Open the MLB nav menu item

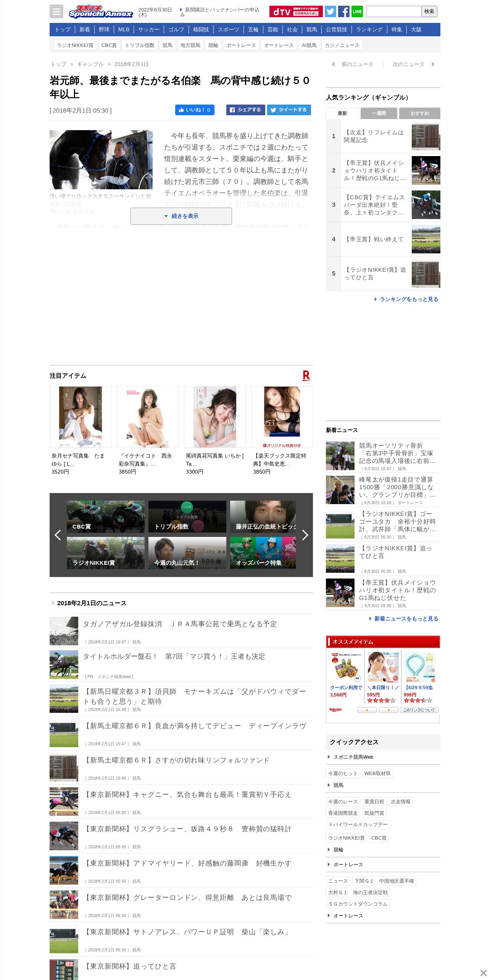click(x=124, y=29)
